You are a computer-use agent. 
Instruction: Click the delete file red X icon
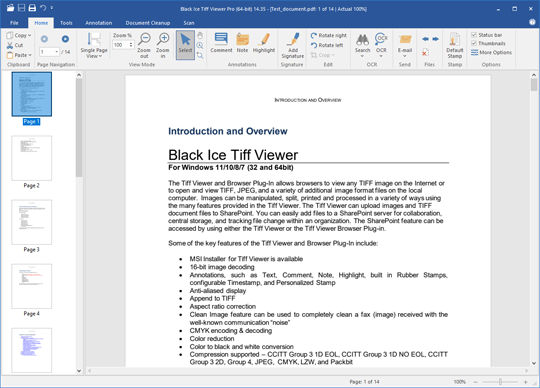click(x=425, y=52)
